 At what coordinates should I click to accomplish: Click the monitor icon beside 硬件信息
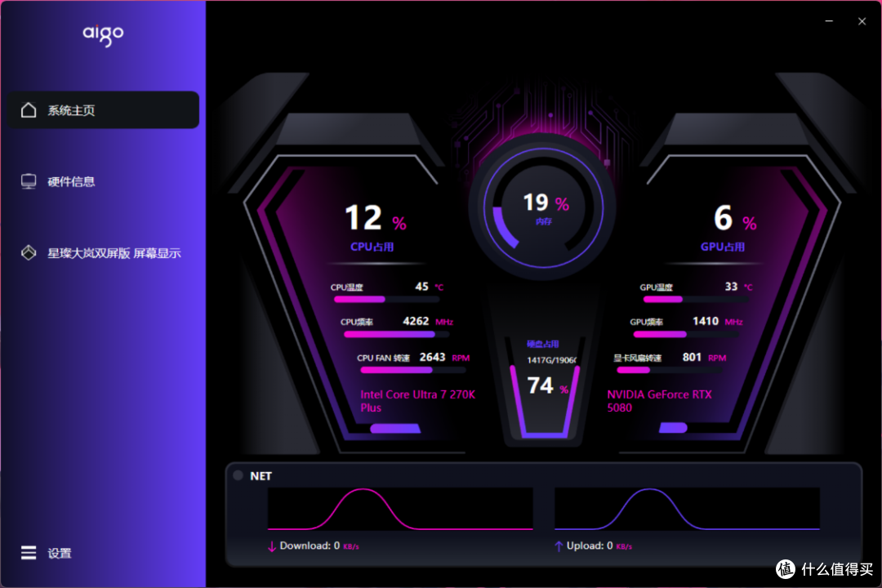(x=29, y=181)
